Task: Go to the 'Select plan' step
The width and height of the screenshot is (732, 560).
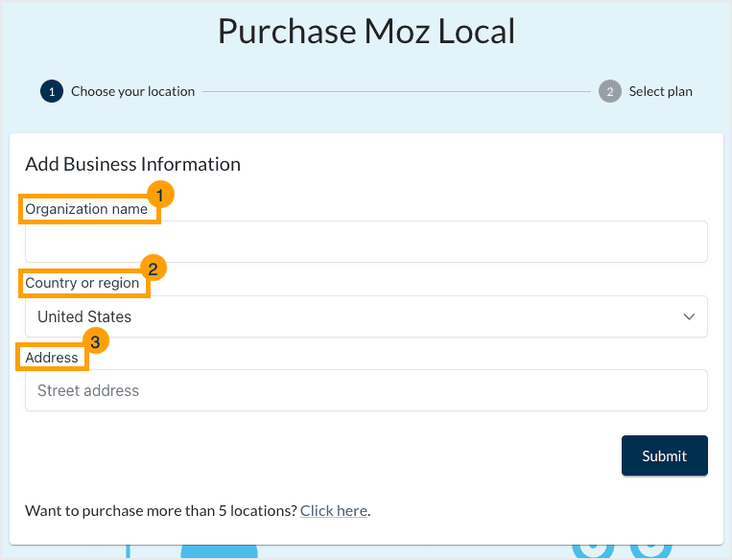Action: pyautogui.click(x=660, y=92)
